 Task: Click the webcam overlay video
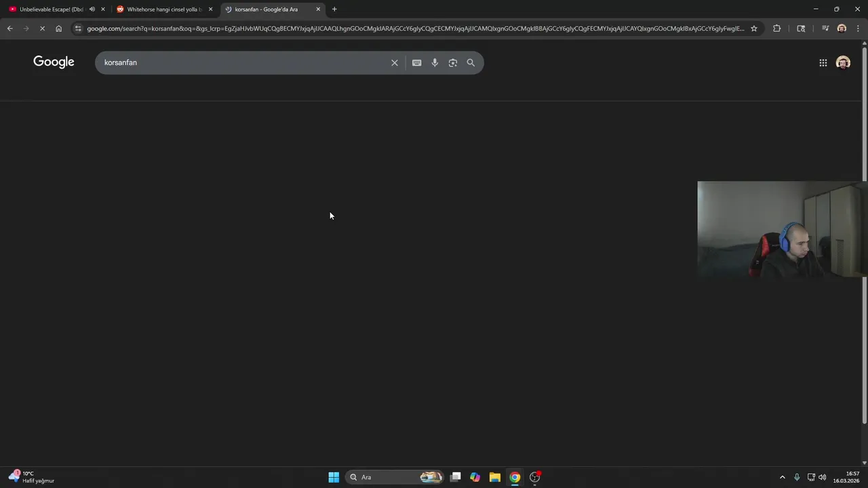pos(783,229)
